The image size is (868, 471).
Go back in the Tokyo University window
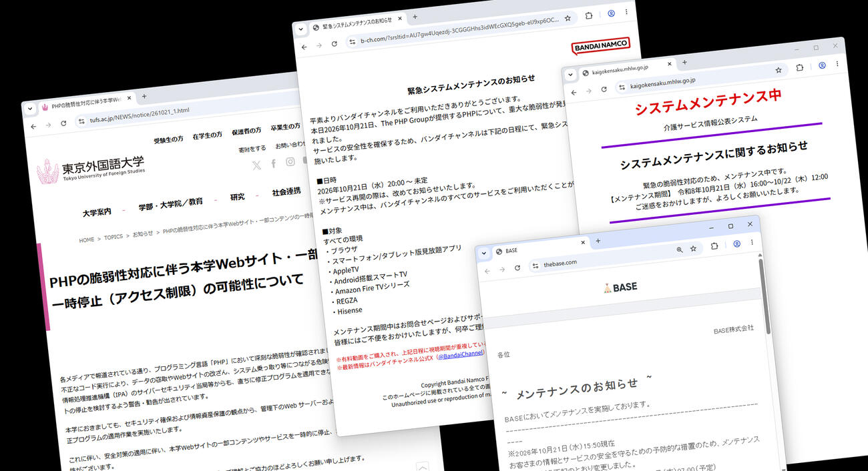pos(33,125)
